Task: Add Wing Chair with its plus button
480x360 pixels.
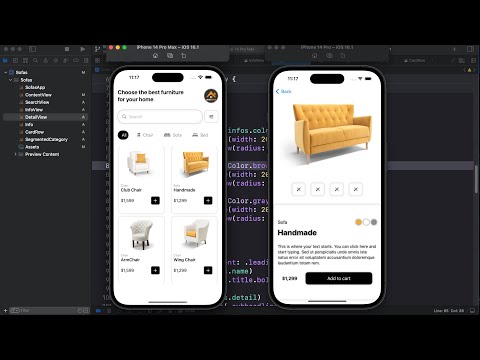Action: click(208, 270)
